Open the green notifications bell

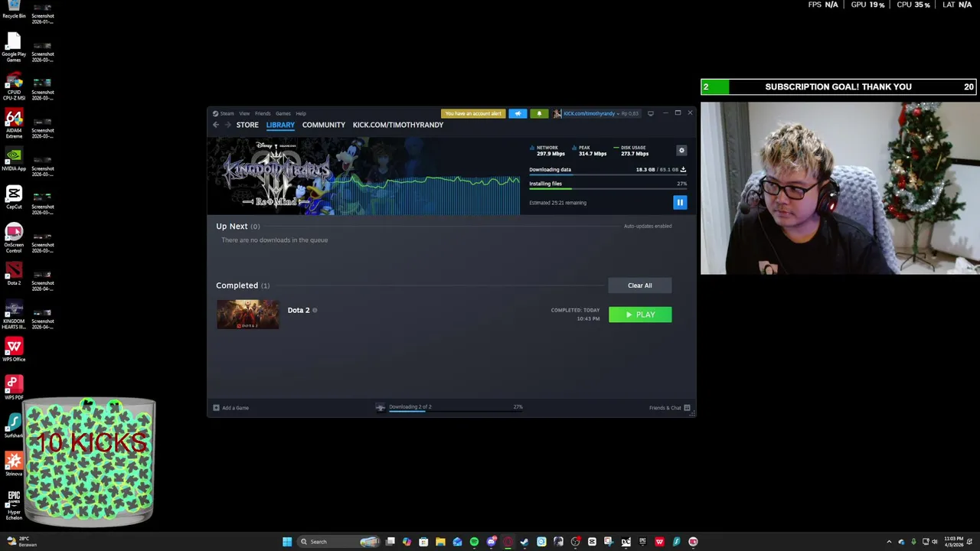point(539,113)
